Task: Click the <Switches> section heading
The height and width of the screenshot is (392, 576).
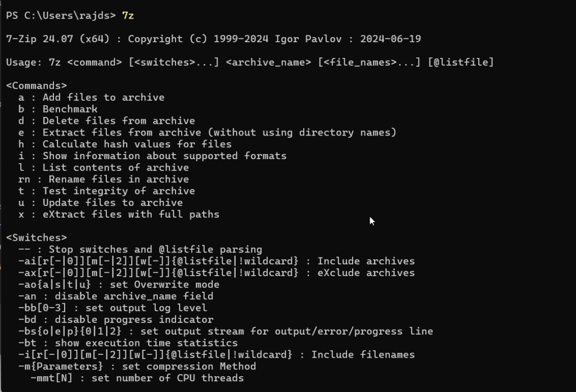Action: [37, 238]
